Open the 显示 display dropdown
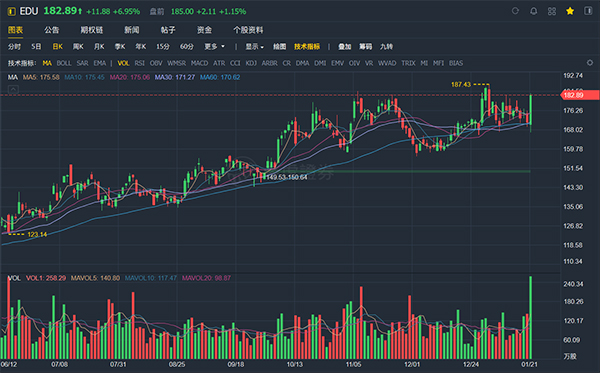This screenshot has width=600, height=373. pos(254,47)
